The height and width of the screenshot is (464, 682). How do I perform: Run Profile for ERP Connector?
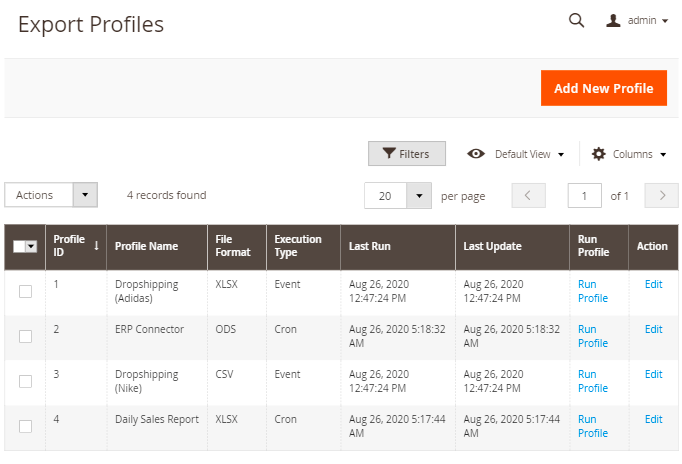click(x=592, y=336)
